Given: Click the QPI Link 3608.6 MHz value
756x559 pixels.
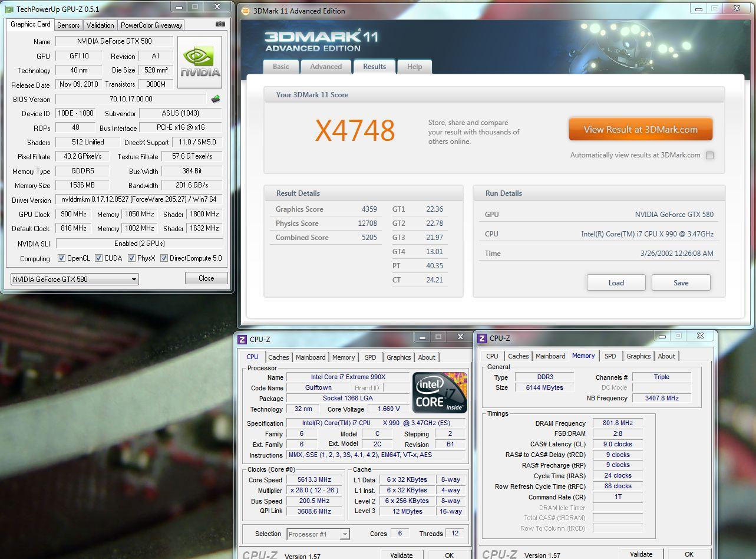Looking at the screenshot, I should (x=315, y=511).
